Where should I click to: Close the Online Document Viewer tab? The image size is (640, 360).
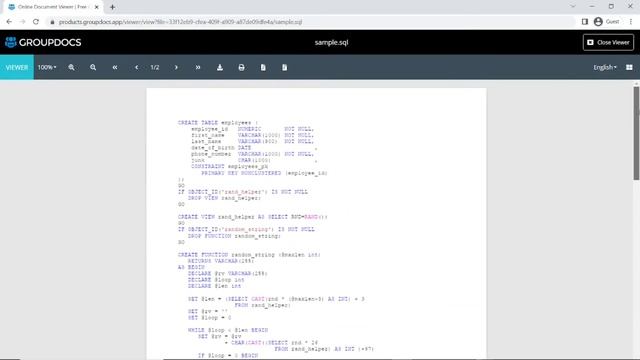pyautogui.click(x=97, y=7)
